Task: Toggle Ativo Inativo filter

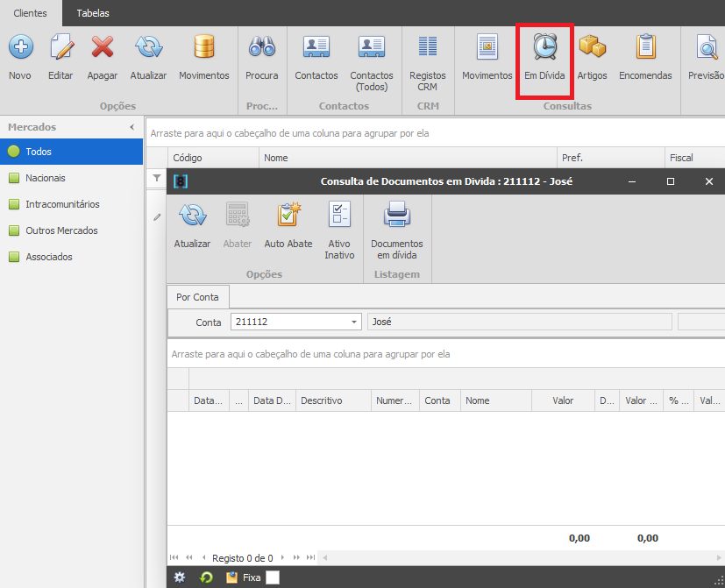Action: pos(339,231)
